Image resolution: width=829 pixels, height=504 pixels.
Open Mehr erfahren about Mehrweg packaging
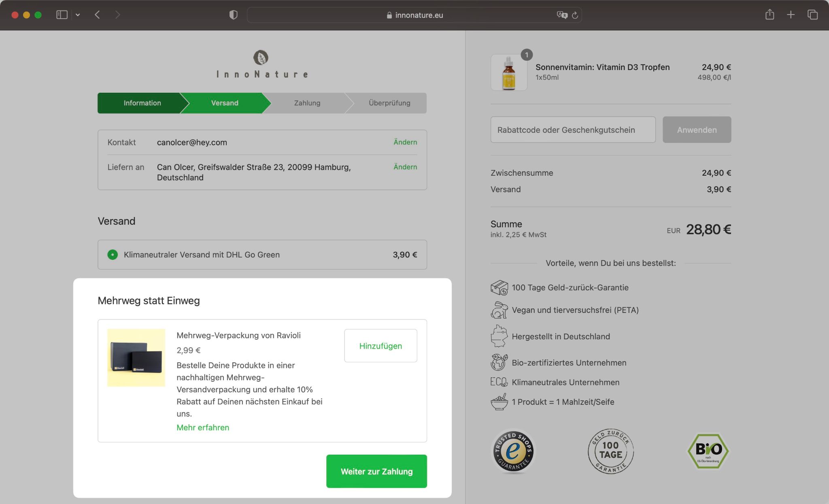point(202,427)
